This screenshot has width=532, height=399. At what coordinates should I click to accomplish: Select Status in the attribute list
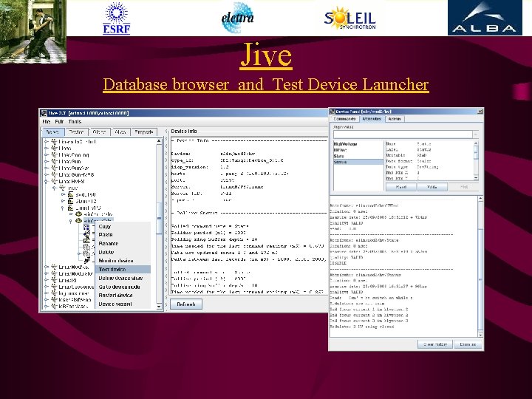[x=358, y=162]
